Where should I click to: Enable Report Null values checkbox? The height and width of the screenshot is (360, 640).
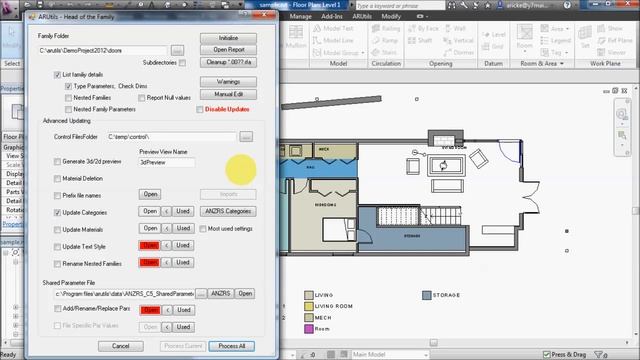tap(141, 98)
